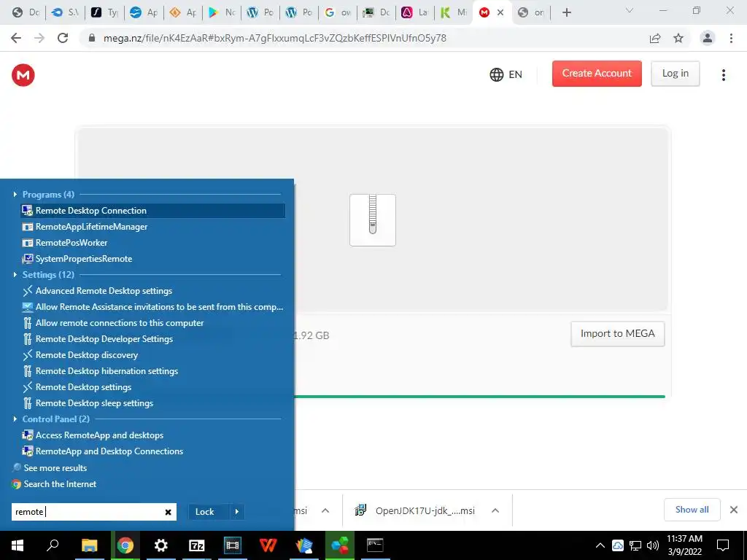The height and width of the screenshot is (560, 747).
Task: Open the OpenJDK17U-jdk msi download
Action: coord(414,510)
